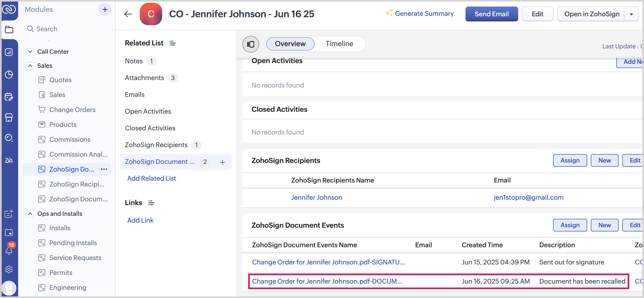Toggle the sidebar panel collapse button
The image size is (644, 298).
[250, 44]
